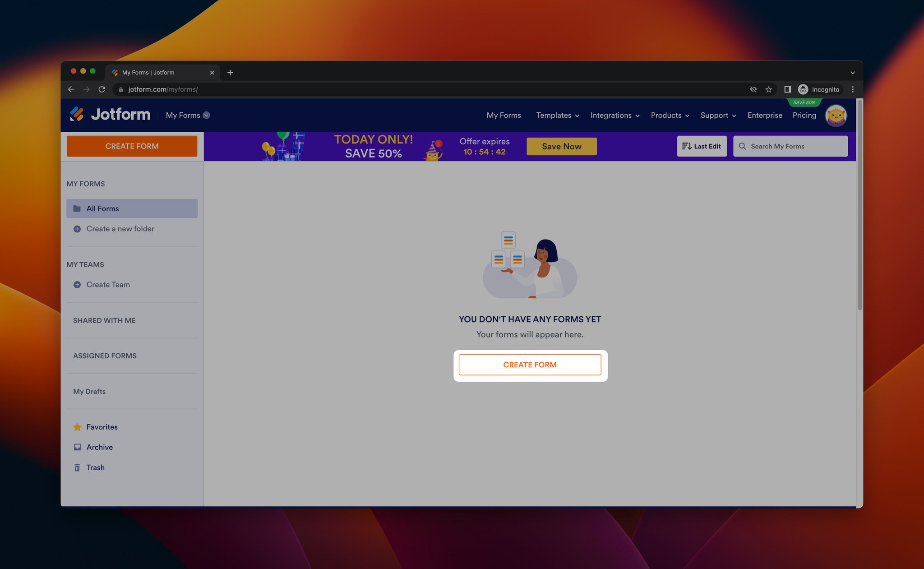
Task: Open the Support menu
Action: click(x=717, y=115)
